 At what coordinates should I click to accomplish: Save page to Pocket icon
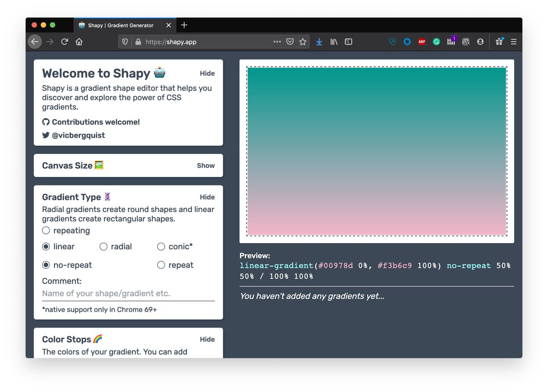pos(290,42)
